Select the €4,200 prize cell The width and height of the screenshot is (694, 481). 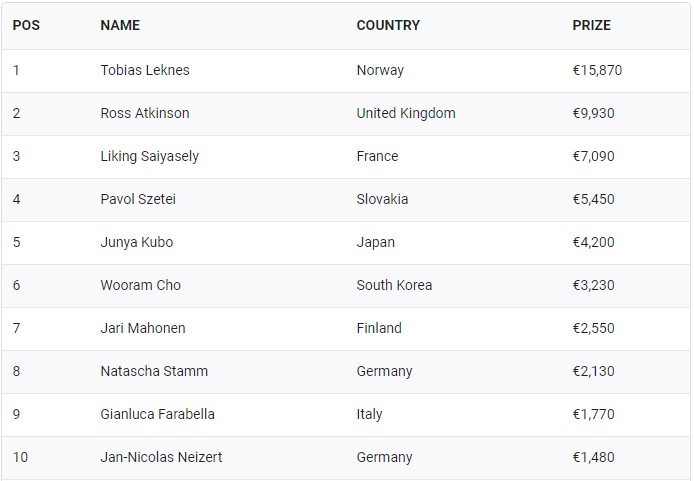tap(593, 243)
